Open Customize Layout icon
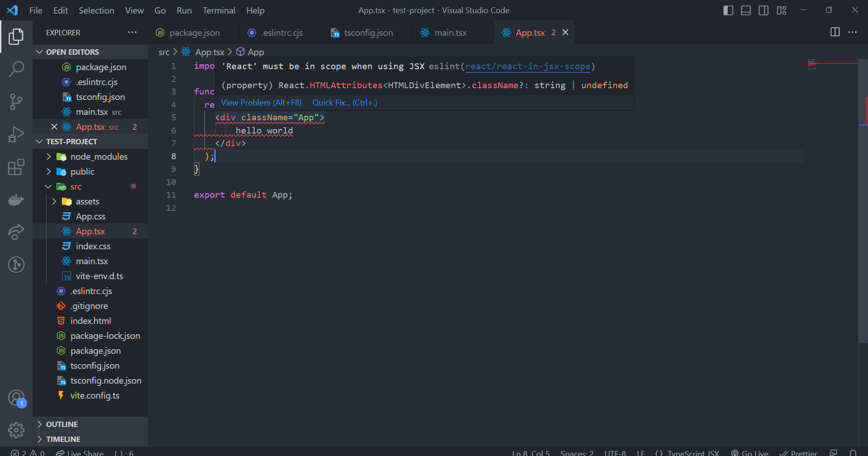This screenshot has width=868, height=456. (782, 10)
